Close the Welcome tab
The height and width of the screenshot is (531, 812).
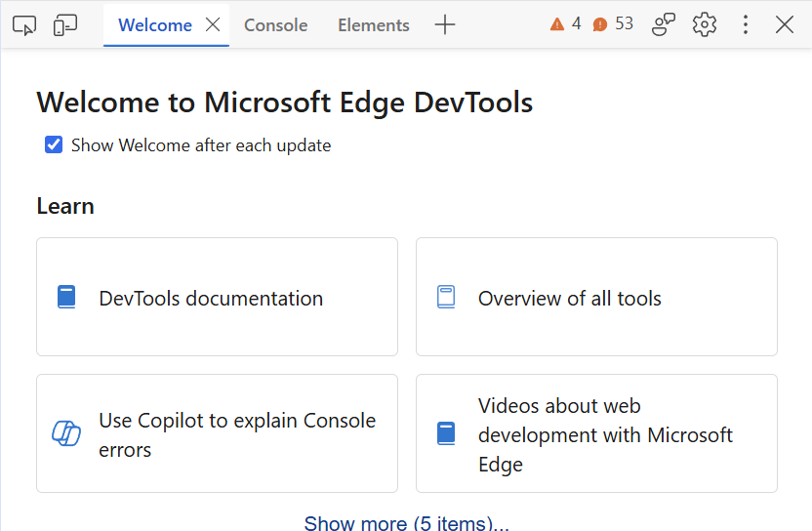tap(213, 24)
